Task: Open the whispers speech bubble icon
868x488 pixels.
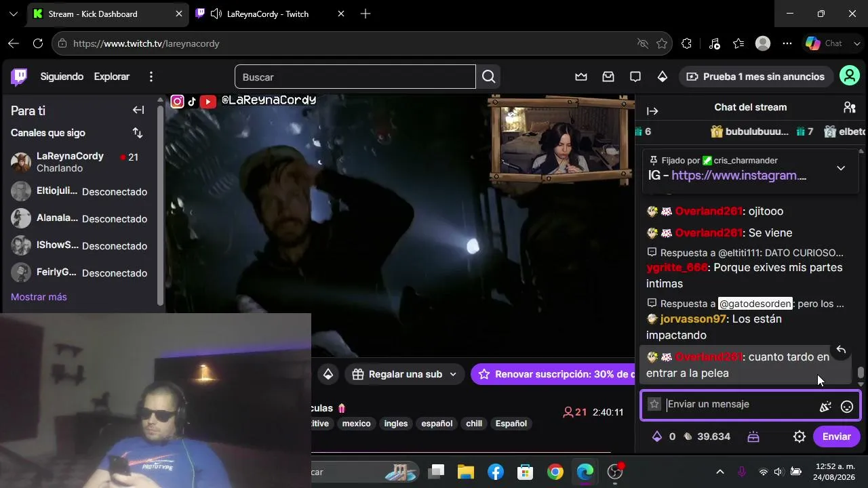Action: click(x=635, y=77)
